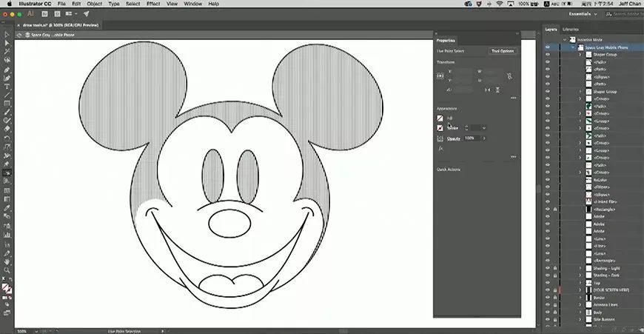
Task: Open the Opacity link in Properties
Action: coord(454,138)
